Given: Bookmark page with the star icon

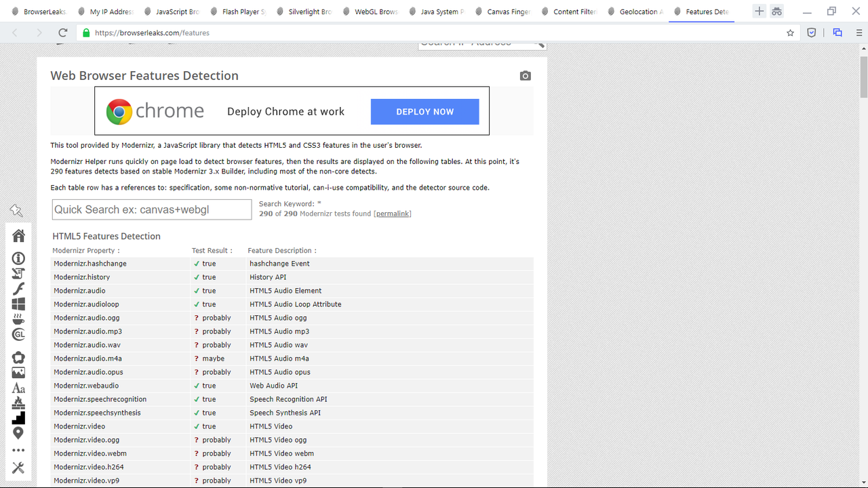Looking at the screenshot, I should (790, 33).
